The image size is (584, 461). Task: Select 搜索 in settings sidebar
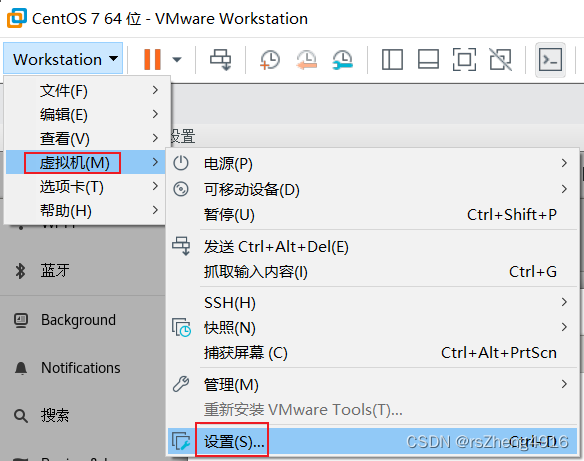pyautogui.click(x=55, y=415)
